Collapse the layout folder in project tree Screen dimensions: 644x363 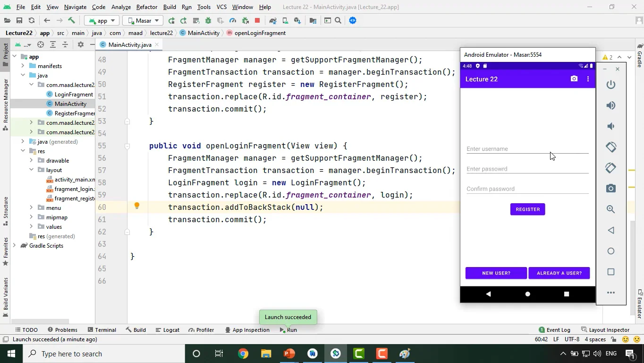tap(31, 170)
